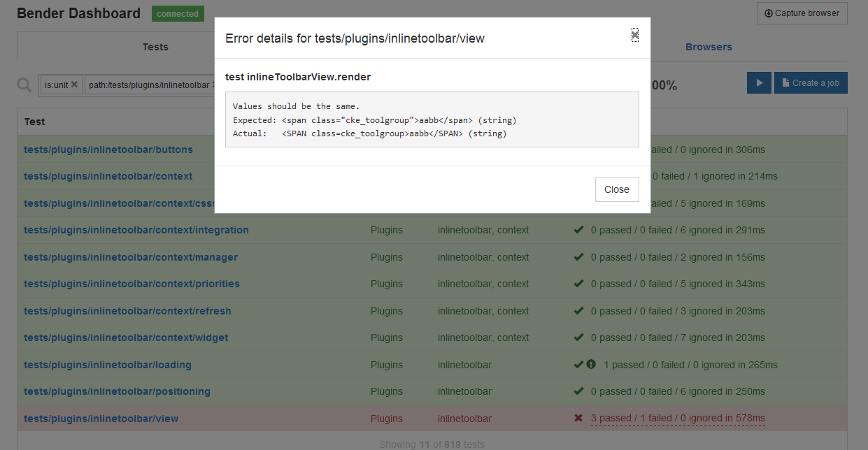Switch to the Browsers tab
This screenshot has width=868, height=450.
pyautogui.click(x=709, y=47)
